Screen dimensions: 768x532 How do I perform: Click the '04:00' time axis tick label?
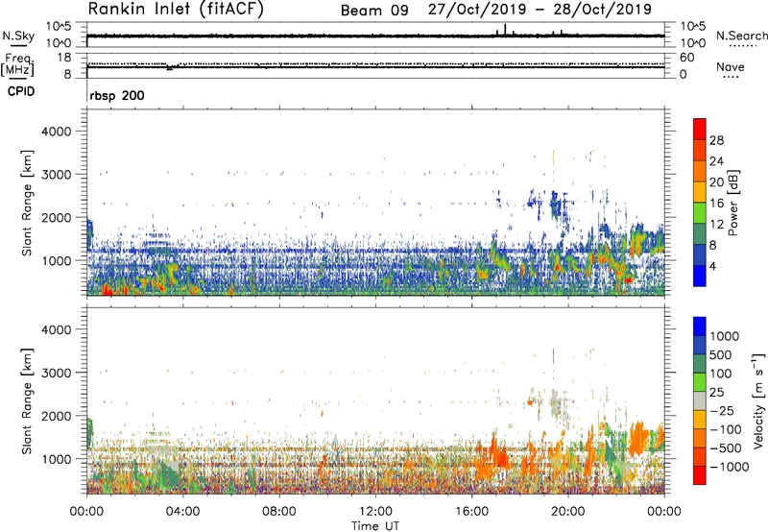click(182, 512)
